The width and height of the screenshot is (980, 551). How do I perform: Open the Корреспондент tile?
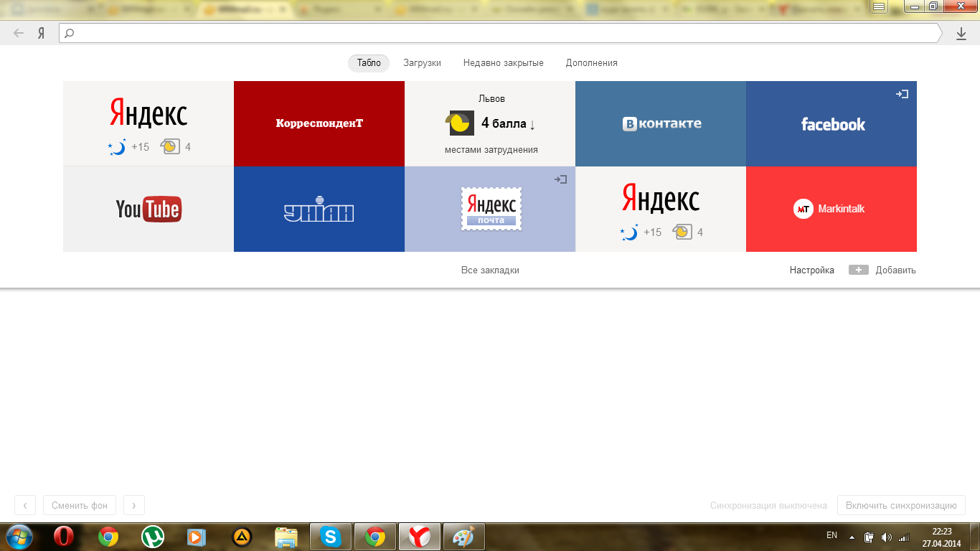point(319,123)
